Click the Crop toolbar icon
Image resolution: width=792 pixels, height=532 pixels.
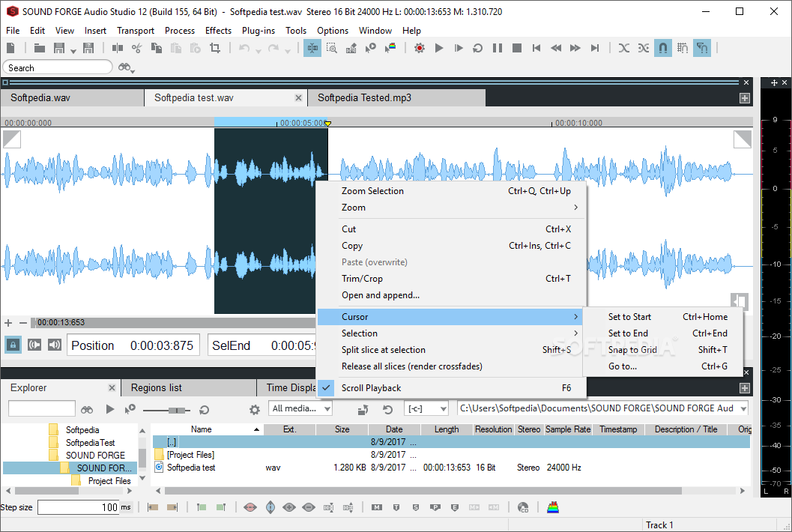click(x=215, y=48)
